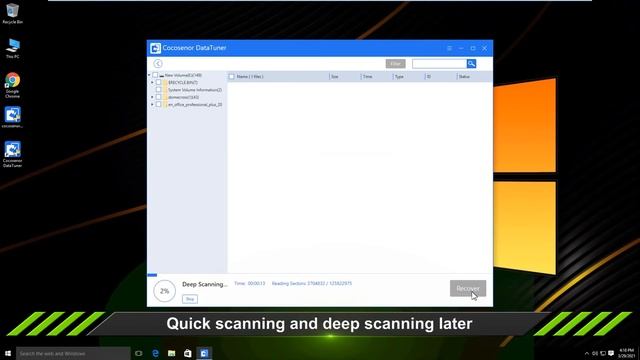The height and width of the screenshot is (360, 640).
Task: Sort by the Status column header
Action: point(464,77)
